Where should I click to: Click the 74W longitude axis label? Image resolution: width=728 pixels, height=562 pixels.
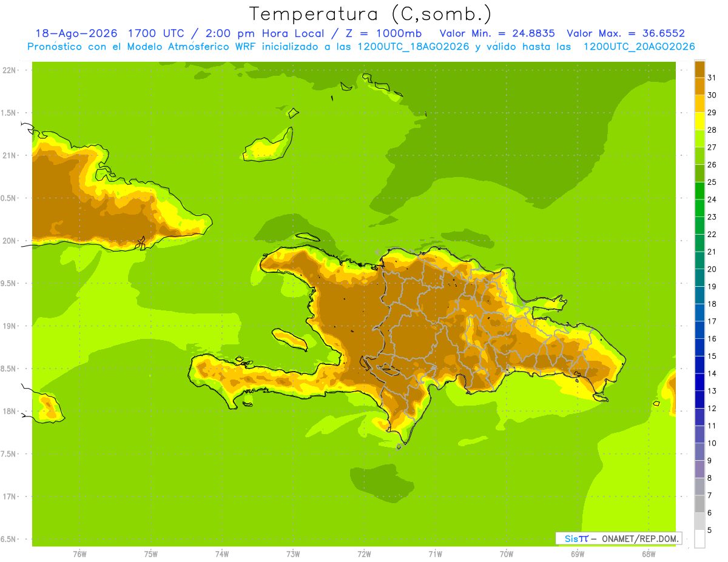(222, 554)
